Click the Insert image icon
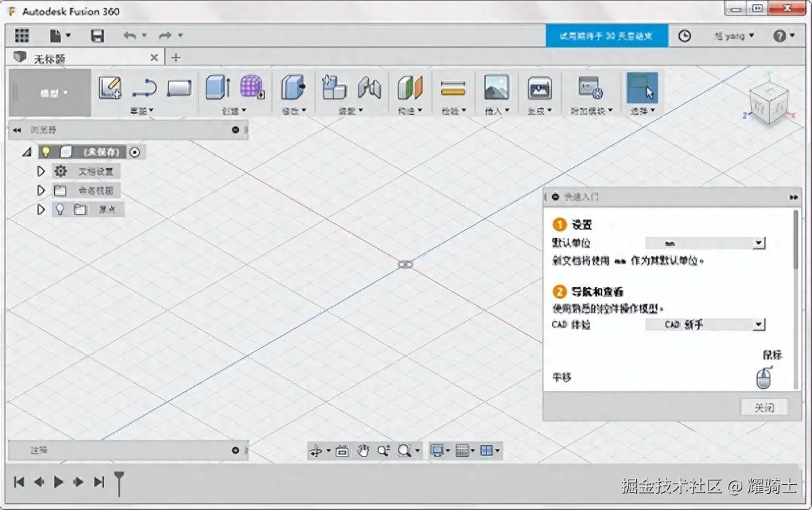 [497, 88]
